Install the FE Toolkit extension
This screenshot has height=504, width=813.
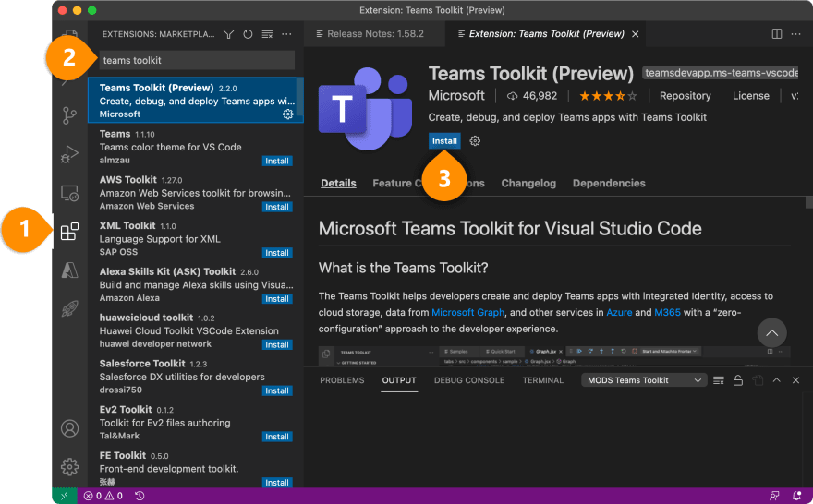[277, 483]
